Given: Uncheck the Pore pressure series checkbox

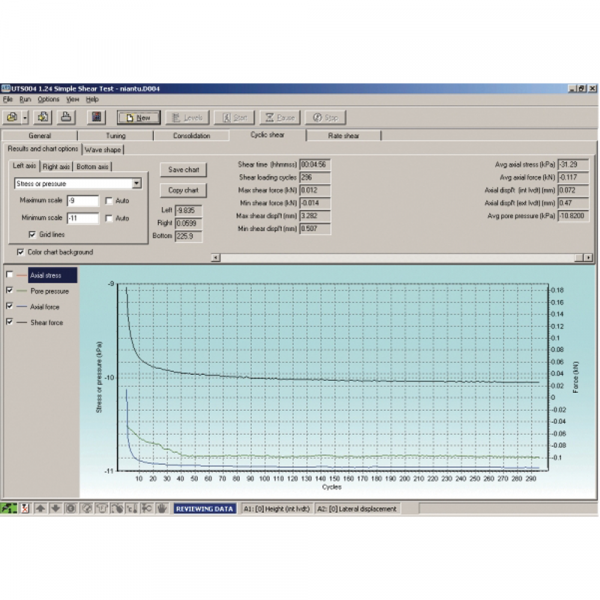Looking at the screenshot, I should pos(10,290).
